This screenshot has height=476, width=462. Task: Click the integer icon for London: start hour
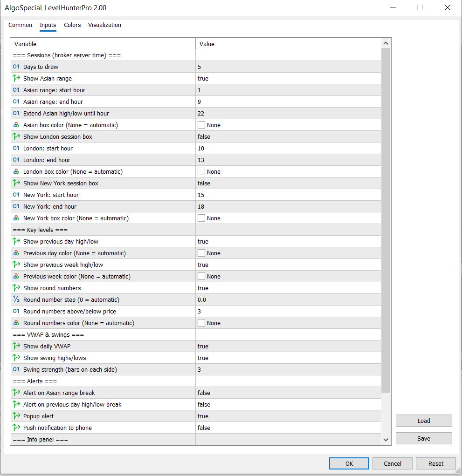[x=16, y=148]
